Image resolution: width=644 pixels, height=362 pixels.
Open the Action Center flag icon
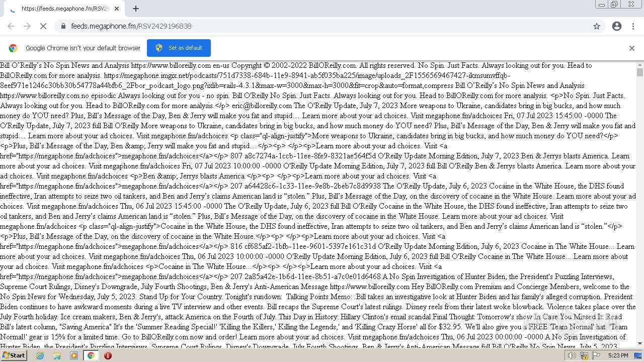[x=596, y=355]
